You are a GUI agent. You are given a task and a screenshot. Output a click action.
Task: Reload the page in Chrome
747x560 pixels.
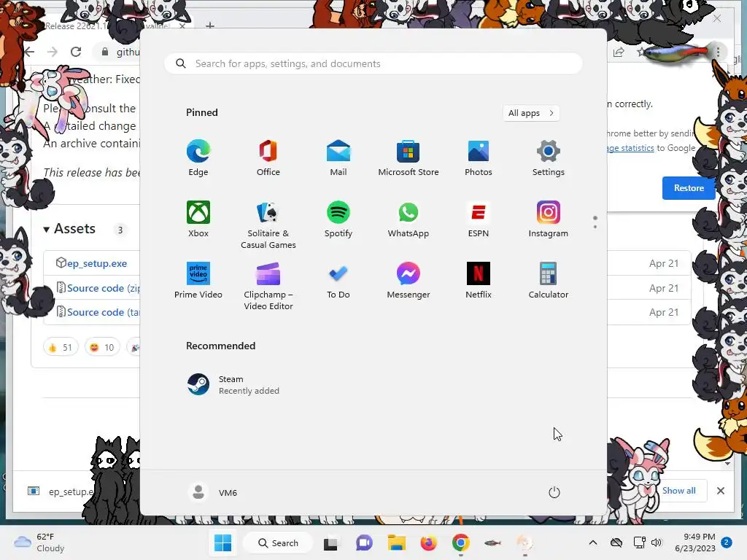click(76, 52)
